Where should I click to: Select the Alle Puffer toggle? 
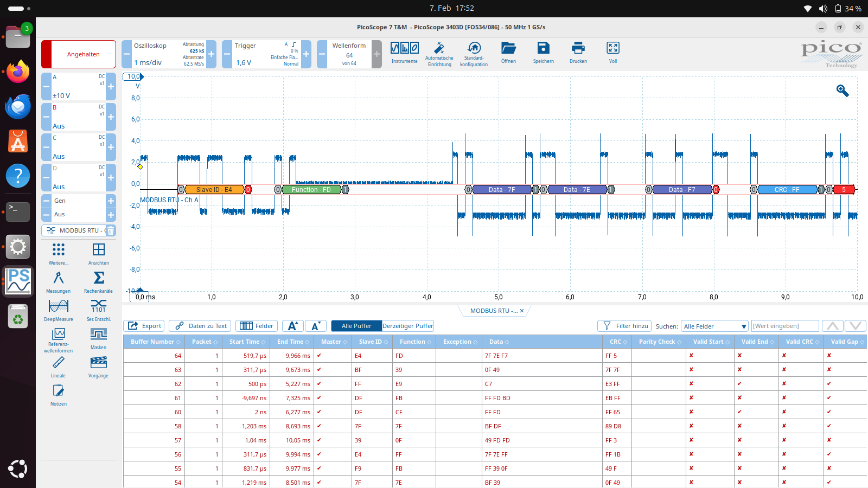tap(356, 326)
